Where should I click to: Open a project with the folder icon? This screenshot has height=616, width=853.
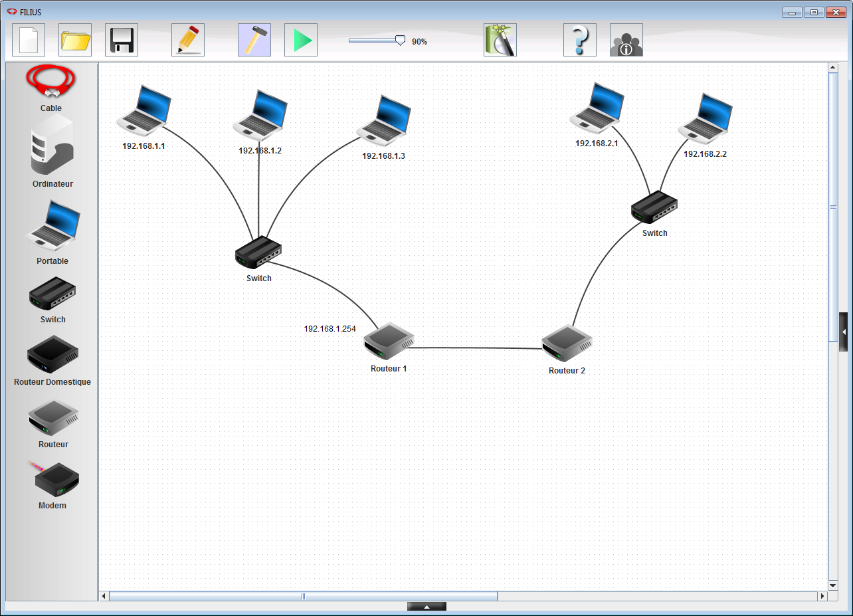click(75, 40)
